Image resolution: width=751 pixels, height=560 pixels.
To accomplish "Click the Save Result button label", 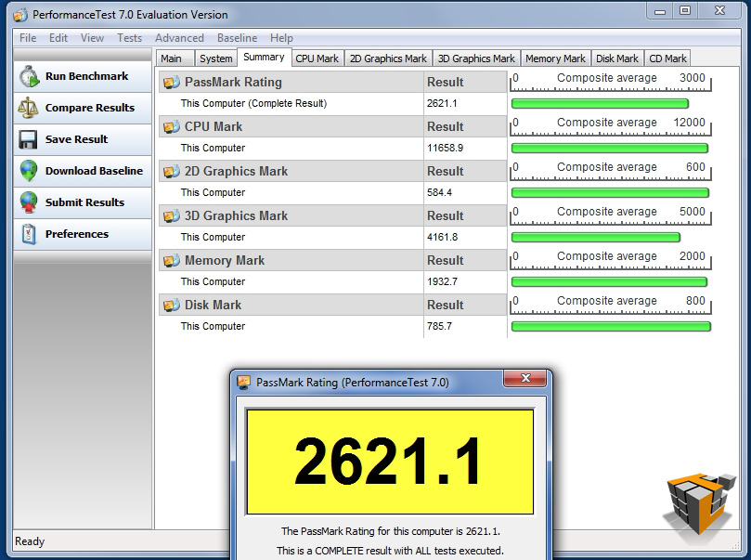I will coord(77,139).
